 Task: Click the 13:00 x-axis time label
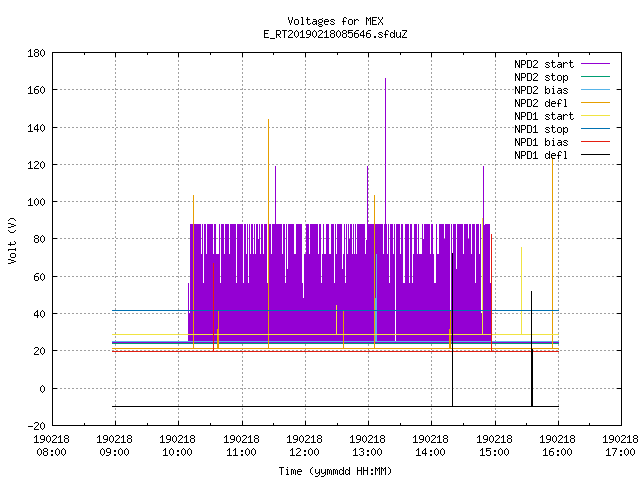pos(368,452)
